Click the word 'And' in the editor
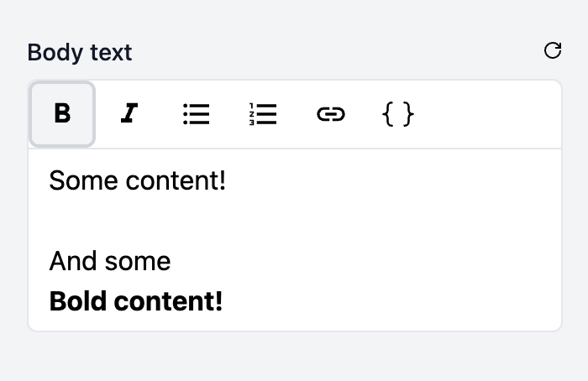This screenshot has width=588, height=381. pyautogui.click(x=73, y=261)
